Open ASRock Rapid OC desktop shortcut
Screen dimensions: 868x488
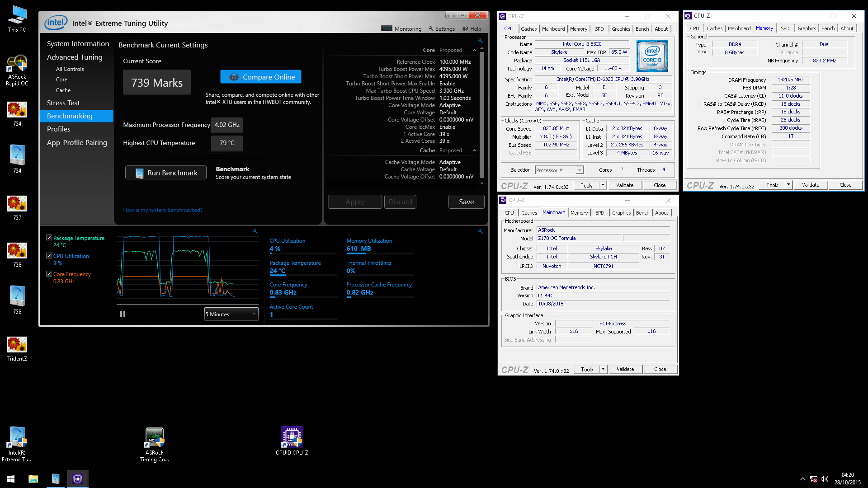click(x=17, y=70)
